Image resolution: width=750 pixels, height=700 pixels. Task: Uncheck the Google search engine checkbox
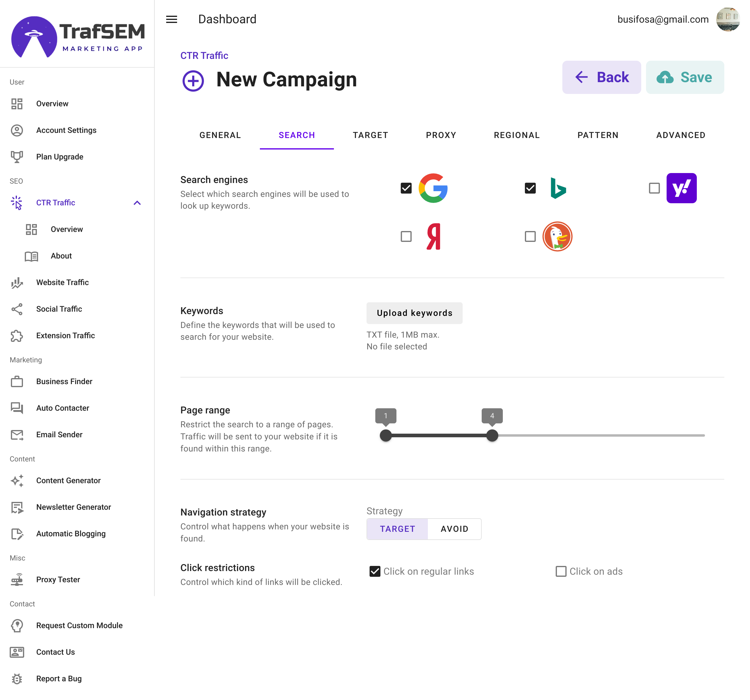pos(406,188)
